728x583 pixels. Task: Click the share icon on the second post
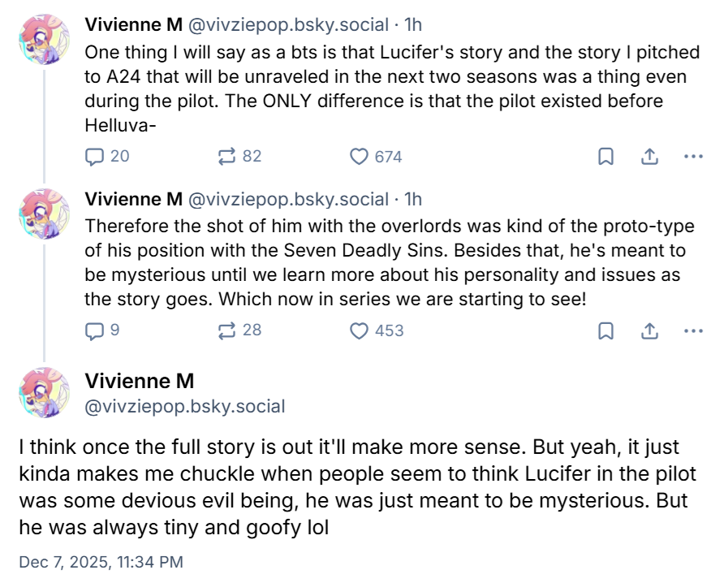[648, 330]
